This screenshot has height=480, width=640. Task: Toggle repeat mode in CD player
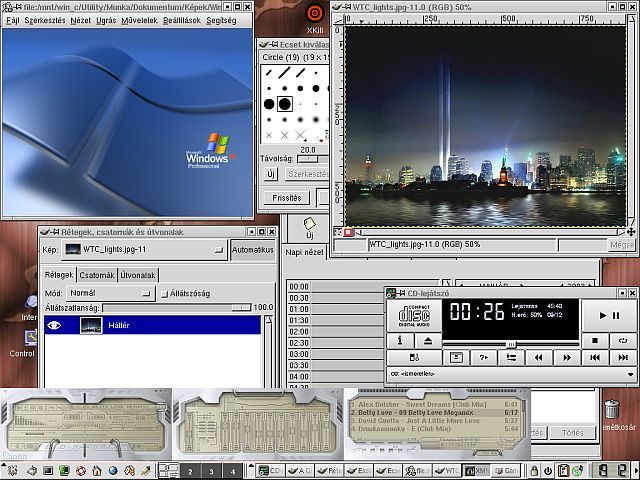click(x=623, y=341)
